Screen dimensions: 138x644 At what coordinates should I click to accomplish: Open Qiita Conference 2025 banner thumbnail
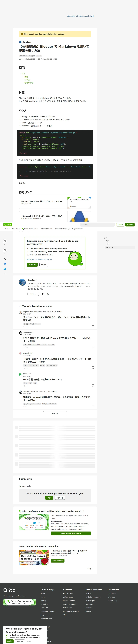pyautogui.click(x=34, y=522)
